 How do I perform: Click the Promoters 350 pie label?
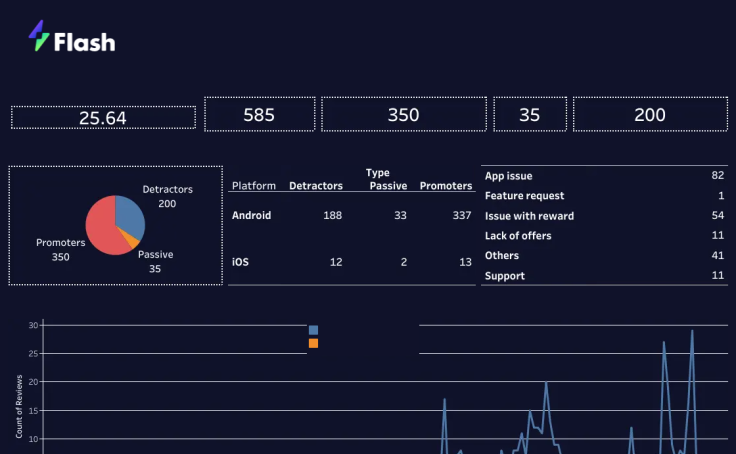pos(61,249)
